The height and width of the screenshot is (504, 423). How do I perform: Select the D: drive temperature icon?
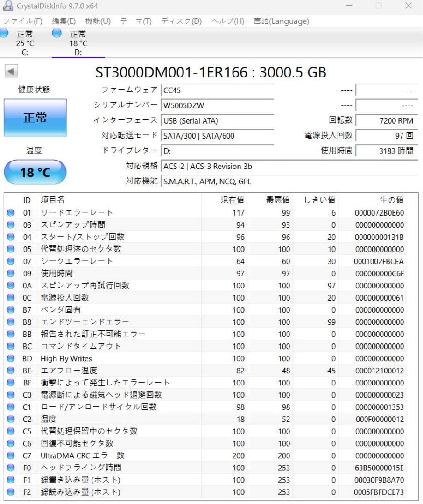pos(56,33)
